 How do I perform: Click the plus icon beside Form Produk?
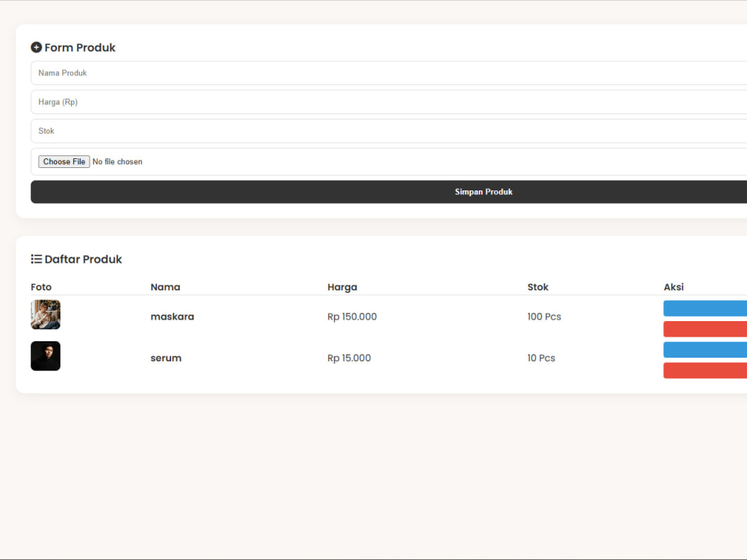click(36, 47)
